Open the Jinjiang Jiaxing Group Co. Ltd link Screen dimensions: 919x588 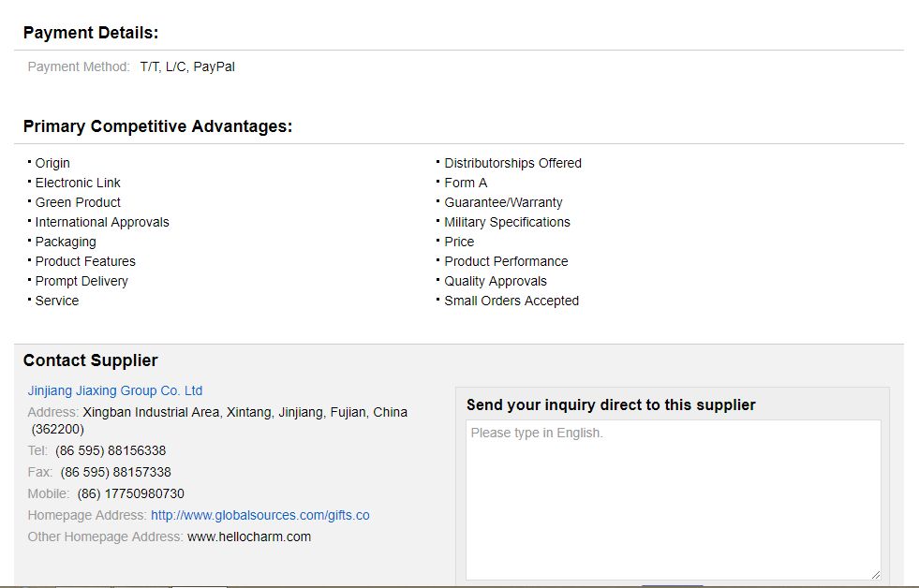click(115, 390)
